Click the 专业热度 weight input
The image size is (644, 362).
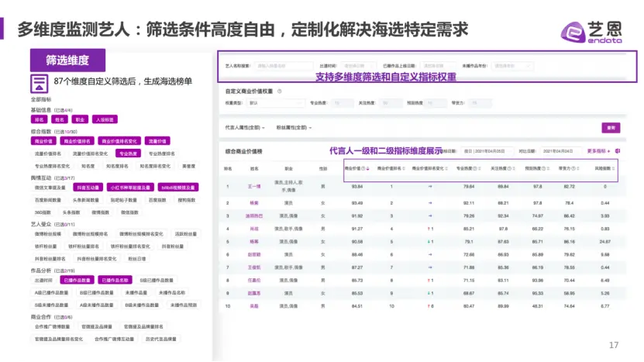342,103
